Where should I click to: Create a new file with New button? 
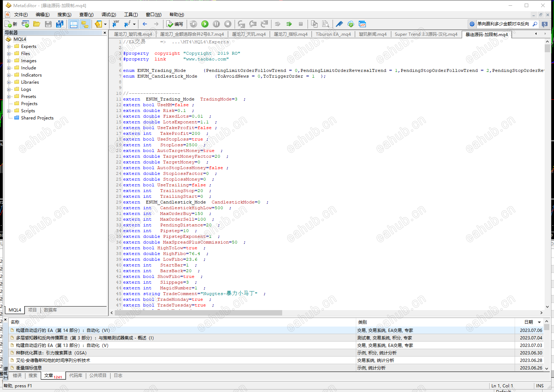click(x=11, y=24)
